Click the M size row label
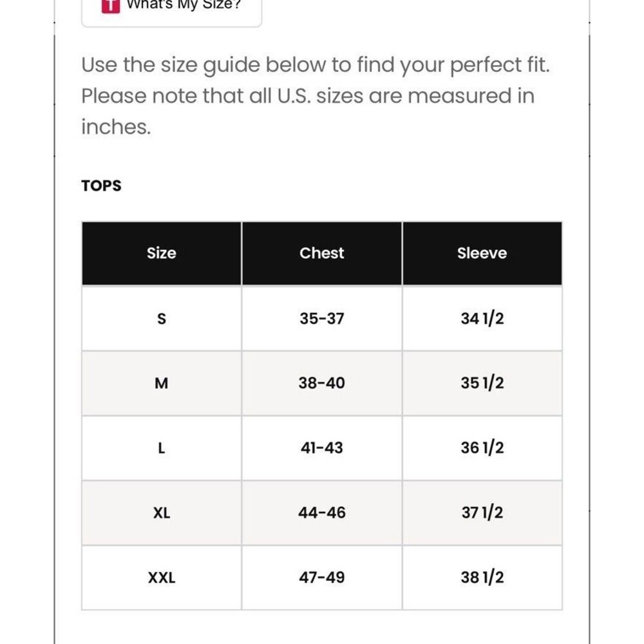644x644 pixels. pos(162,383)
